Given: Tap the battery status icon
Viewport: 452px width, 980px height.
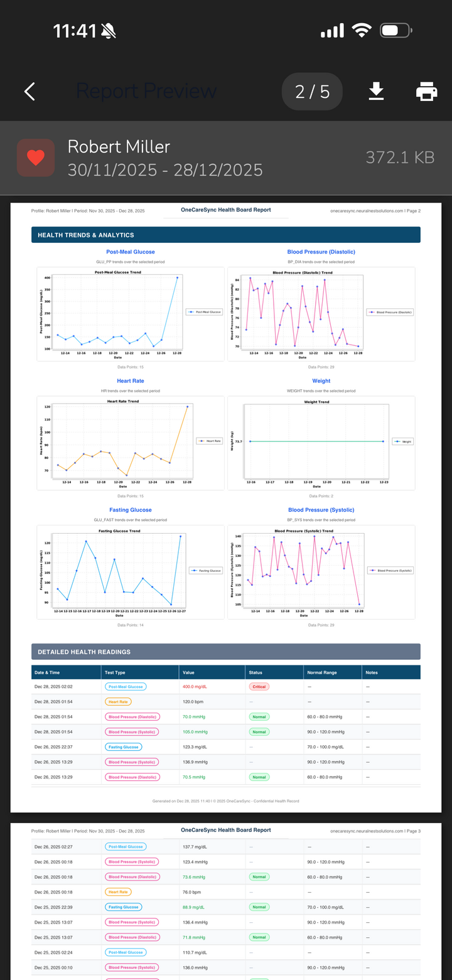Looking at the screenshot, I should point(396,30).
